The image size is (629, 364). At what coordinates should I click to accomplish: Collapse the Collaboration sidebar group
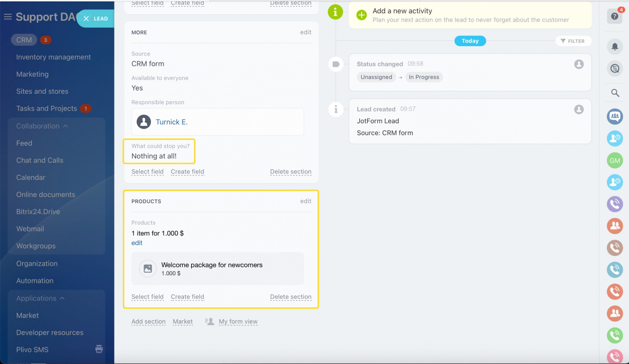[x=42, y=126]
